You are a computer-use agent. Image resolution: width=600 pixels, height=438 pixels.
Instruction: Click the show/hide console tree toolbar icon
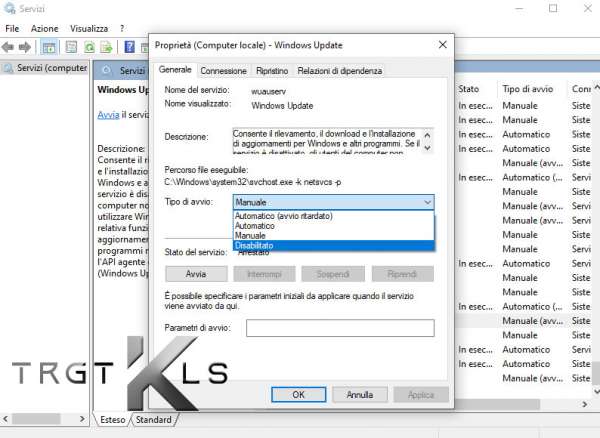49,47
